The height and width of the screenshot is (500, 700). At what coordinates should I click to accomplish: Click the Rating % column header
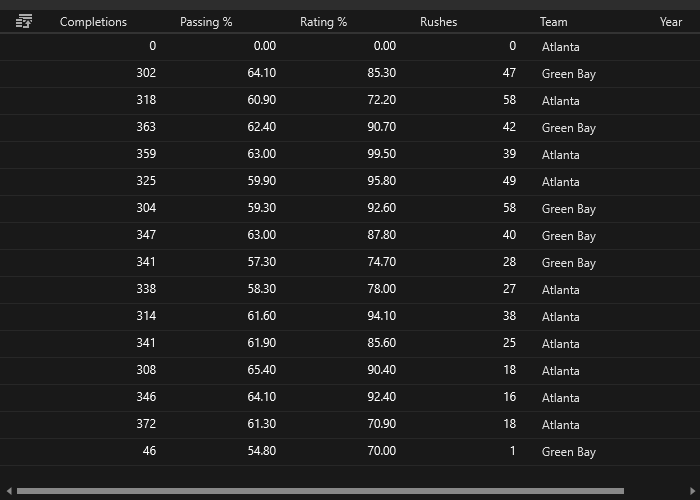[x=324, y=22]
